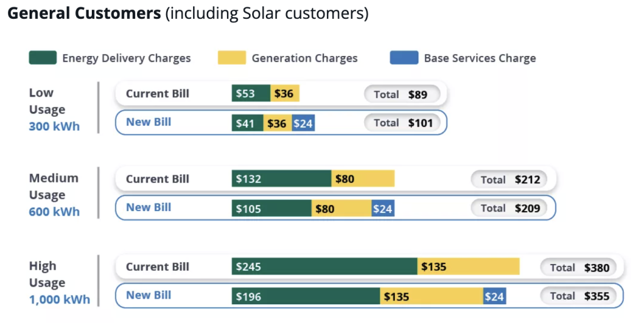Click the blue Base Services Charge legend swatch
This screenshot has width=644, height=323.
(x=404, y=58)
